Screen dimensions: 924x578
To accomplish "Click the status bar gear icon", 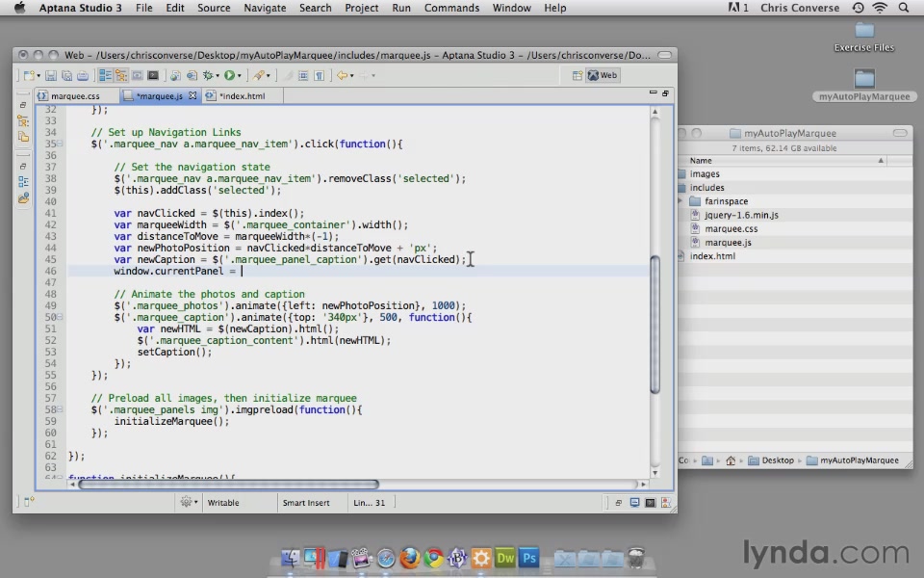I will tap(186, 503).
